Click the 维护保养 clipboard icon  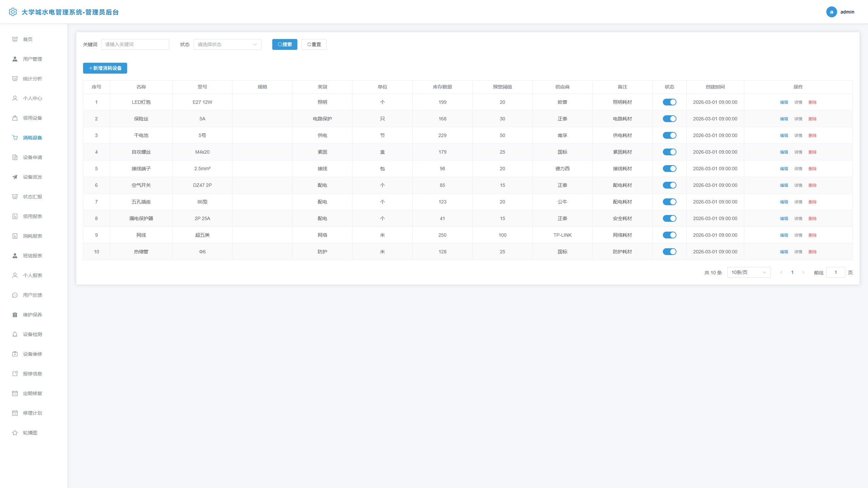click(15, 315)
